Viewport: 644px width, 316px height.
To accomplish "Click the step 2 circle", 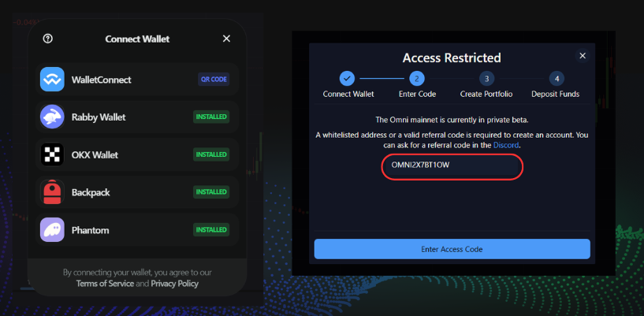I will click(x=417, y=78).
